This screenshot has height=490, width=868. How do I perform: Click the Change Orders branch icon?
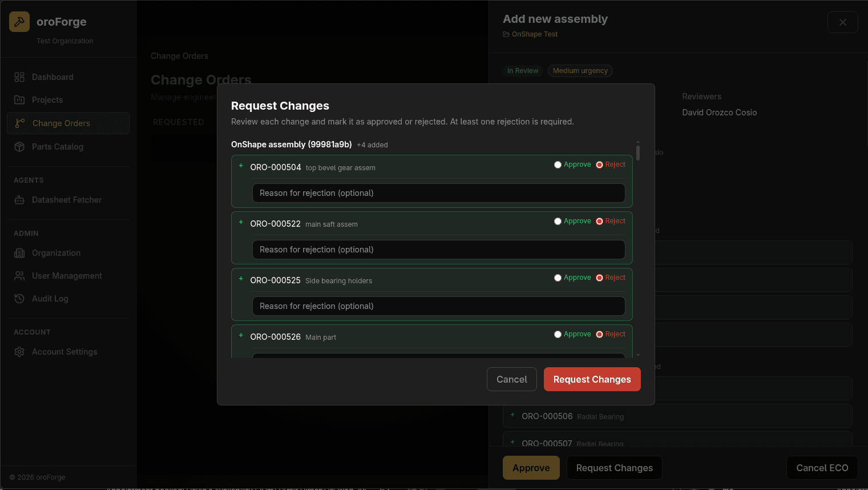pyautogui.click(x=20, y=123)
